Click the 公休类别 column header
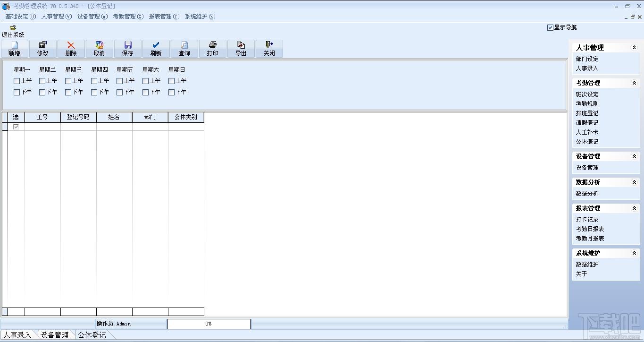The height and width of the screenshot is (342, 644). click(186, 117)
